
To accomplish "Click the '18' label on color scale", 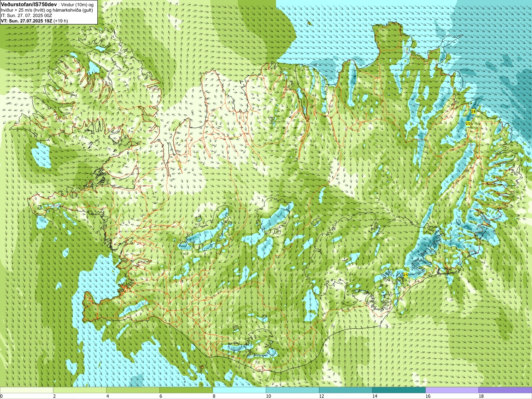I will [481, 396].
